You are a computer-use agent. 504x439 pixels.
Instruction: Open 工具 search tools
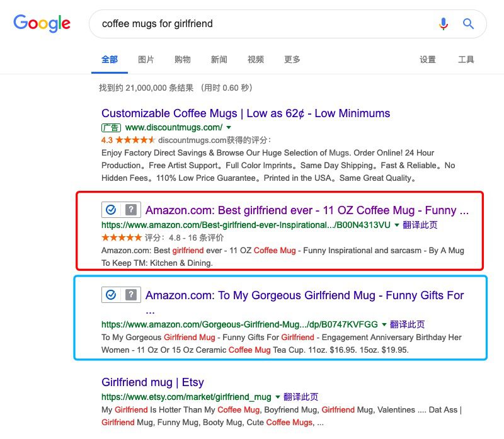tap(466, 59)
